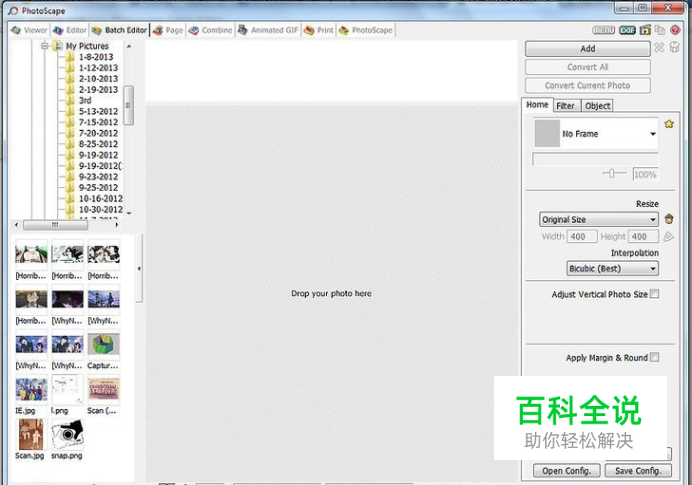692x485 pixels.
Task: Open the Page tab
Action: pos(168,30)
